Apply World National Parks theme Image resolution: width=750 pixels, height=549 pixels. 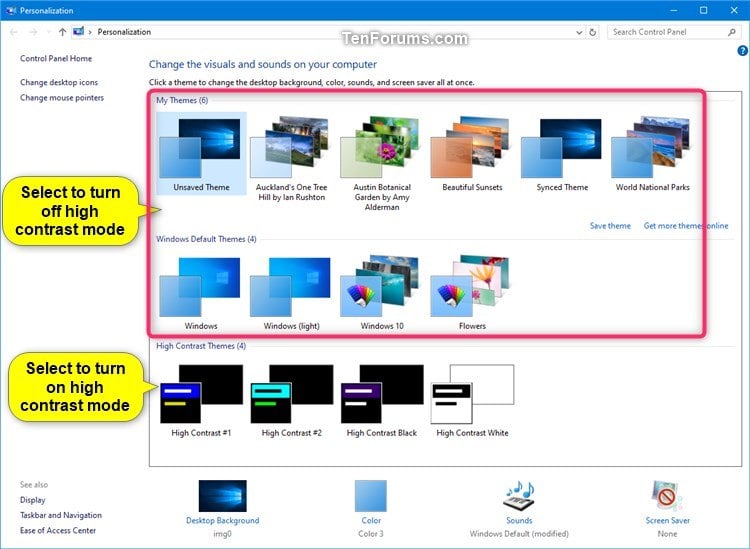[x=652, y=154]
